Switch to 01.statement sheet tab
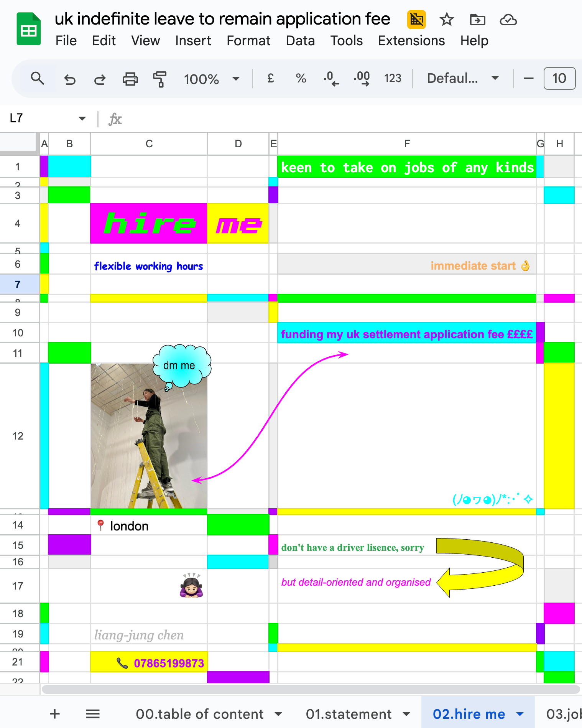Viewport: 582px width, 728px height. tap(349, 714)
